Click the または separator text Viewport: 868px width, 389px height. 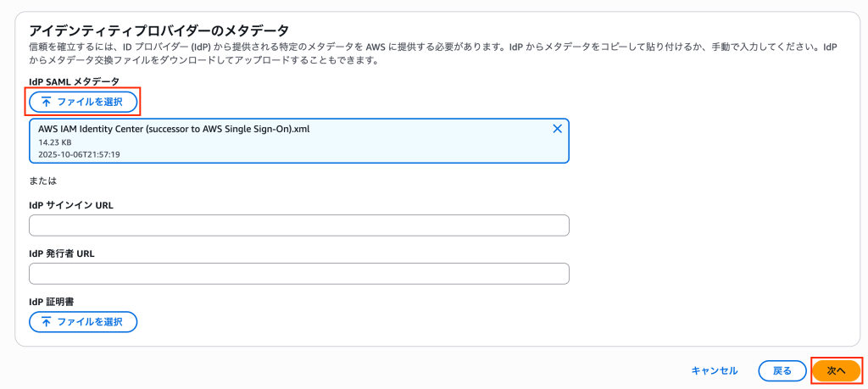(x=42, y=181)
